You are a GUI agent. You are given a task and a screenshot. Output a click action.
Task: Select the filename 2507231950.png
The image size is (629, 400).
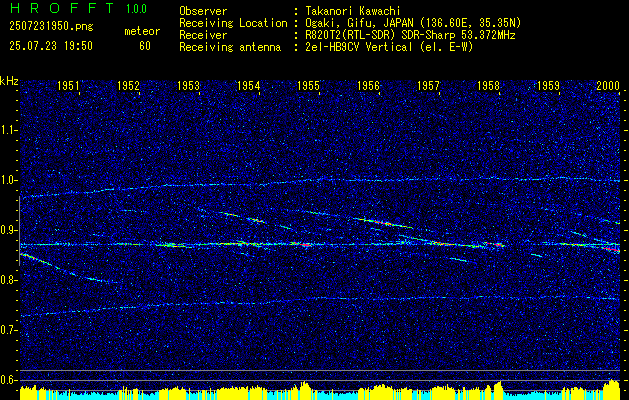tap(51, 26)
